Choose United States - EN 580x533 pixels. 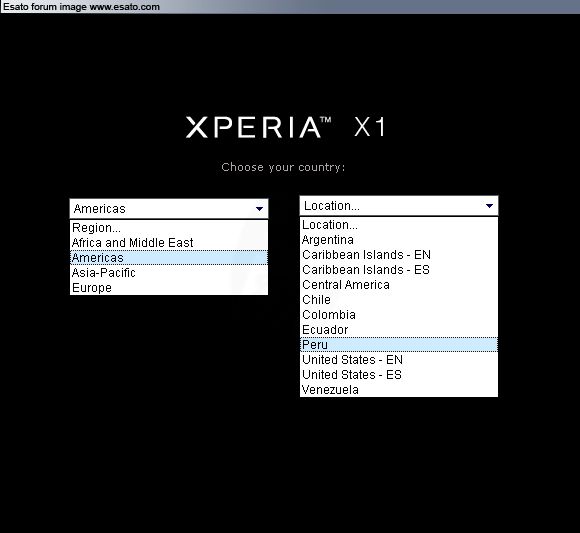[x=399, y=360]
